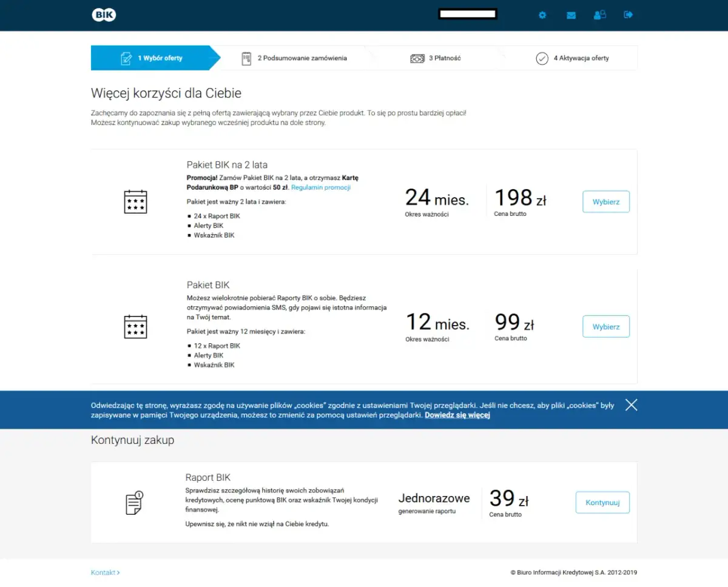
Task: Open the Kontakt footer link
Action: point(105,572)
